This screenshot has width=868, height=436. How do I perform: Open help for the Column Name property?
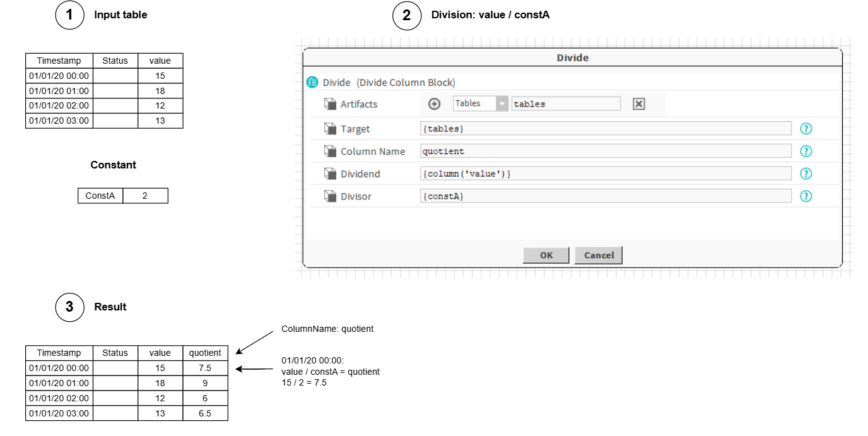coord(806,151)
